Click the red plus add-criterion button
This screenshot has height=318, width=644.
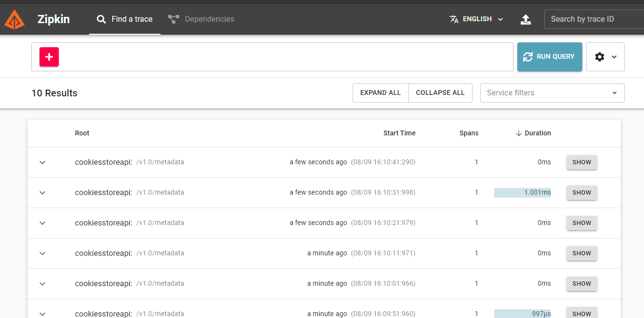49,57
